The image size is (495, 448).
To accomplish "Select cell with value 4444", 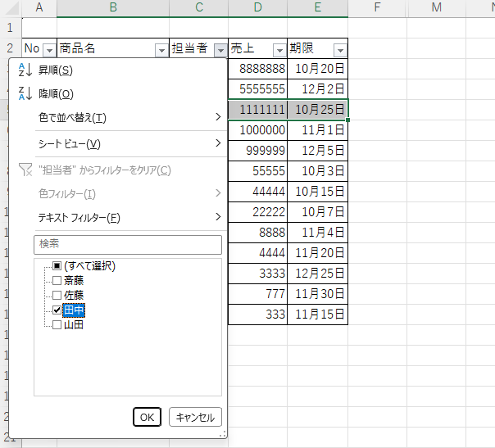I will point(257,253).
